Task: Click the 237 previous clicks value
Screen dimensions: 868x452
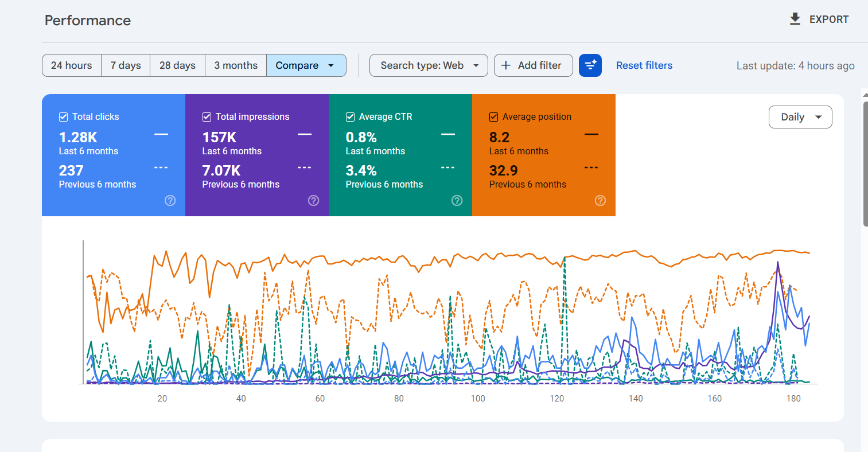Action: point(71,171)
